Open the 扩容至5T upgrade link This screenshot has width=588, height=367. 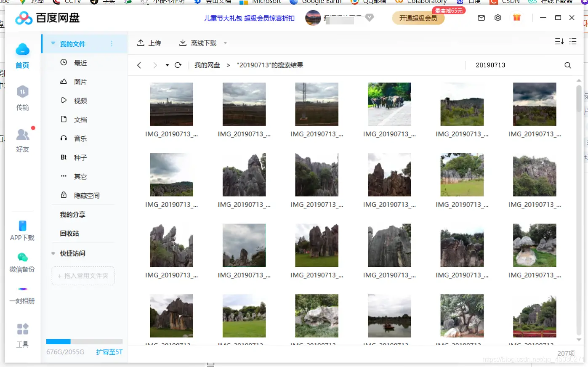(109, 352)
